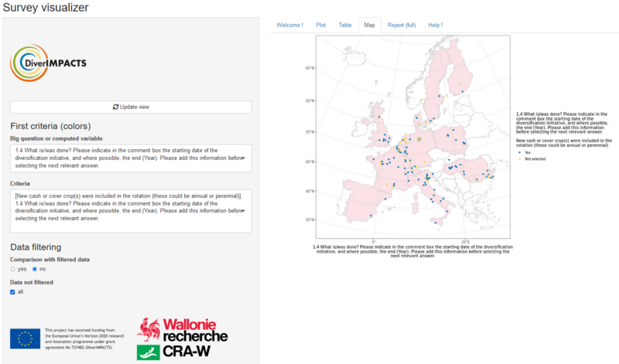Select 'no' for comparison with filtered data

(35, 269)
